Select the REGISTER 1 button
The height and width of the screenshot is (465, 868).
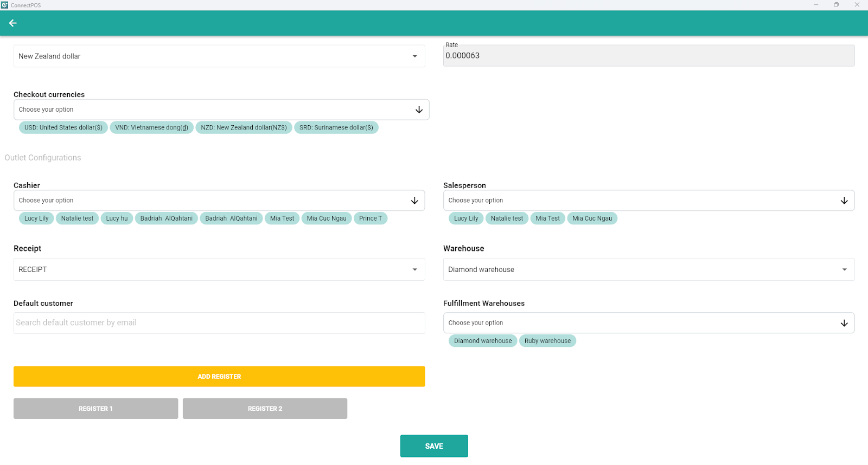point(95,409)
